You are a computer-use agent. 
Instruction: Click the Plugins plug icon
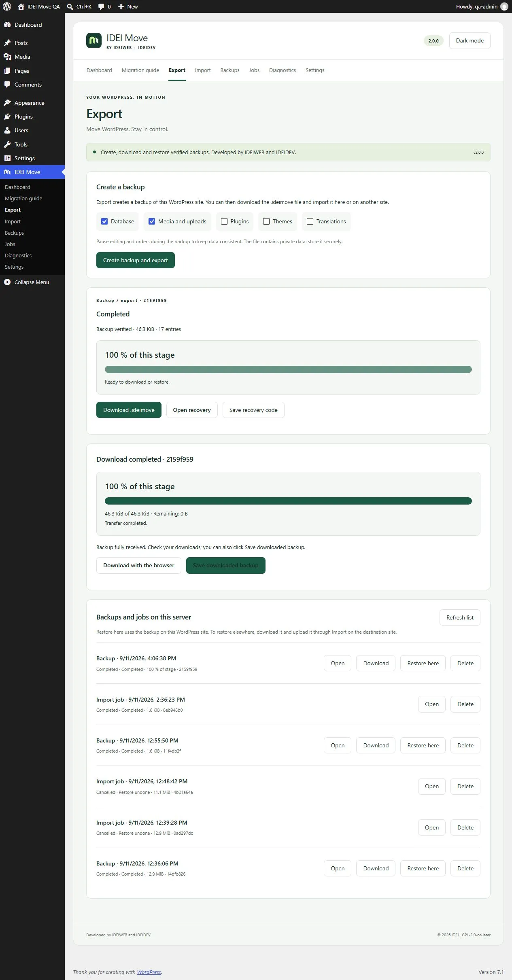[x=7, y=117]
